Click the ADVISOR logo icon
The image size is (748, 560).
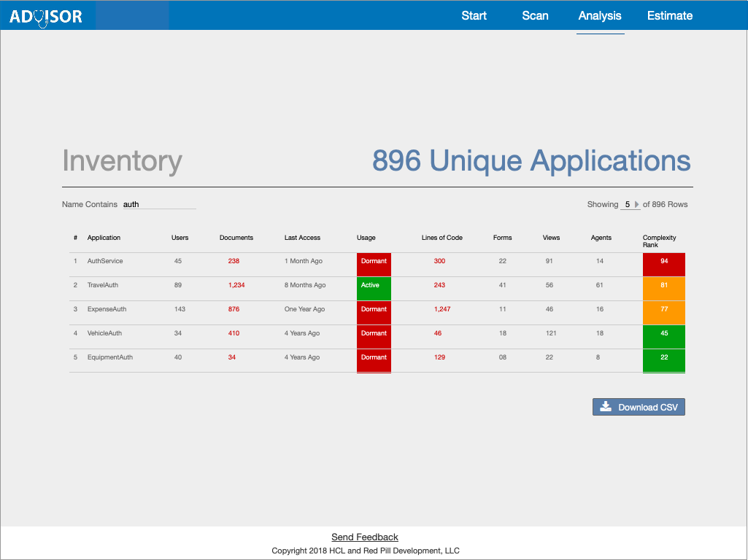(45, 16)
